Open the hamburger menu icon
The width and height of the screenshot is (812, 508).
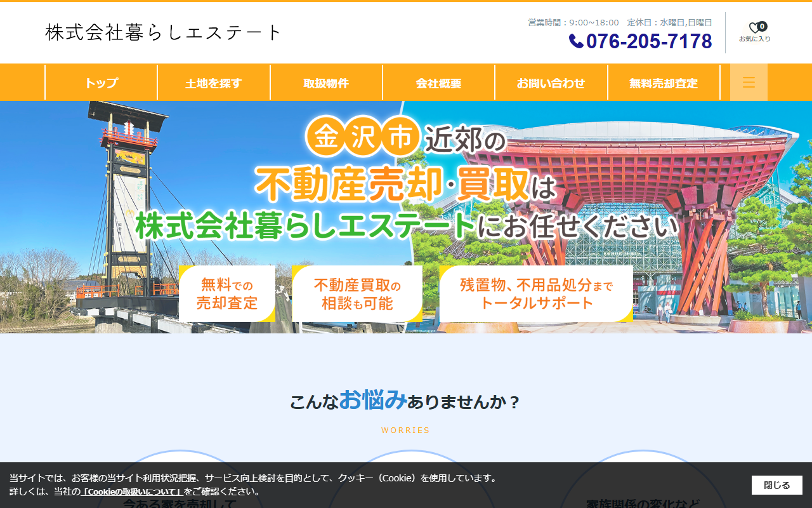point(749,83)
